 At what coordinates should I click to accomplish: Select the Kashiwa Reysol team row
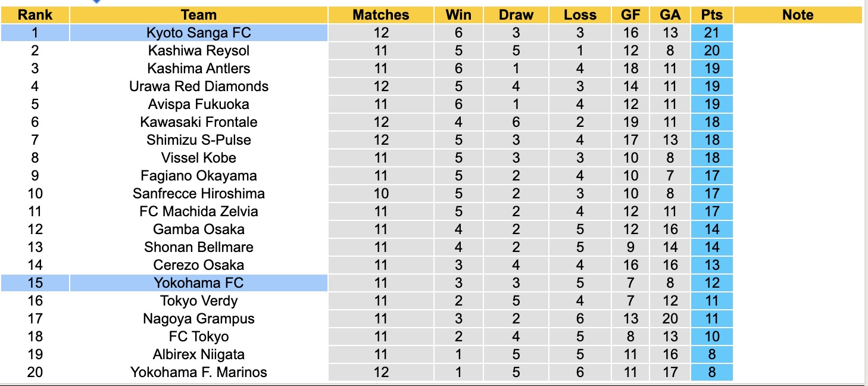click(x=199, y=51)
